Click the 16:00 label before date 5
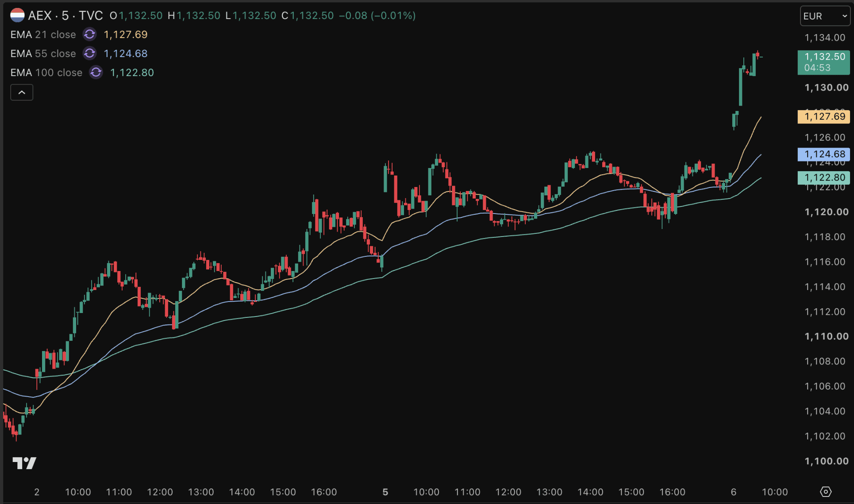The height and width of the screenshot is (504, 854). coord(324,492)
